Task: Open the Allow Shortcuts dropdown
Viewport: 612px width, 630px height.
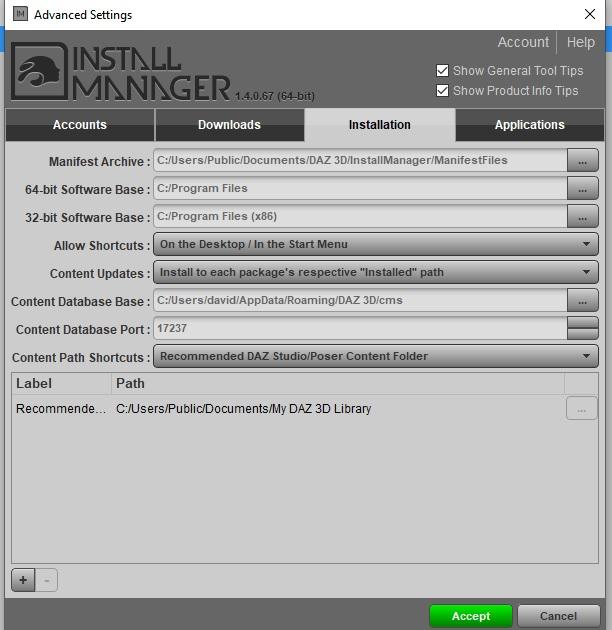Action: point(376,244)
